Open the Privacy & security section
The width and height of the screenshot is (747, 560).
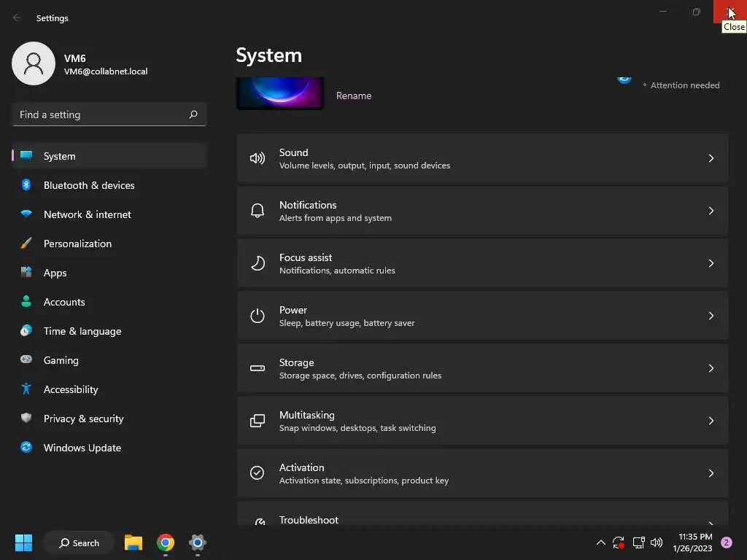pyautogui.click(x=109, y=419)
